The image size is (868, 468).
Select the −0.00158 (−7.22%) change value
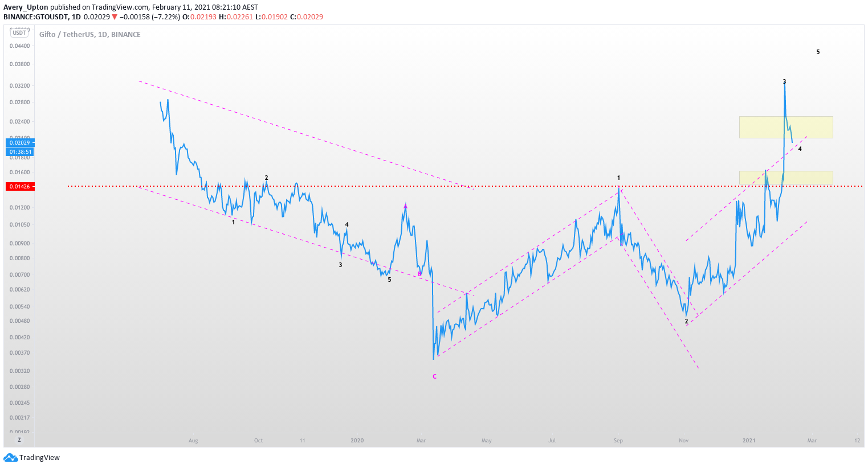(149, 17)
